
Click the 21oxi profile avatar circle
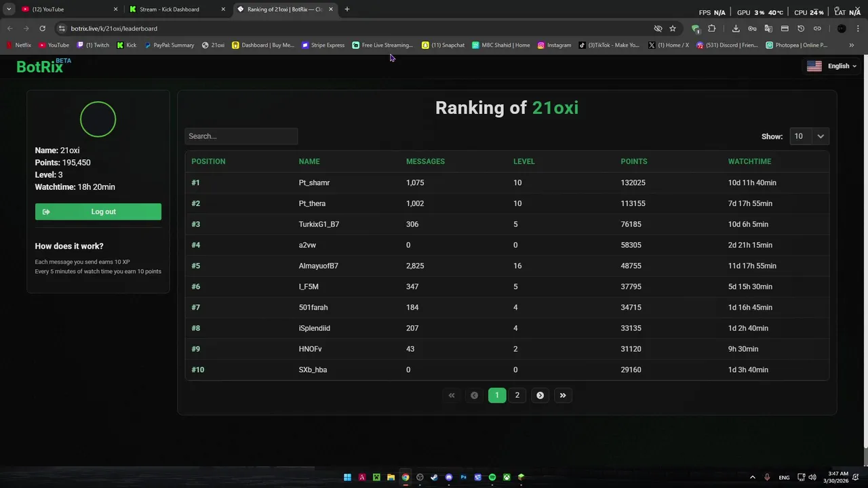[98, 119]
